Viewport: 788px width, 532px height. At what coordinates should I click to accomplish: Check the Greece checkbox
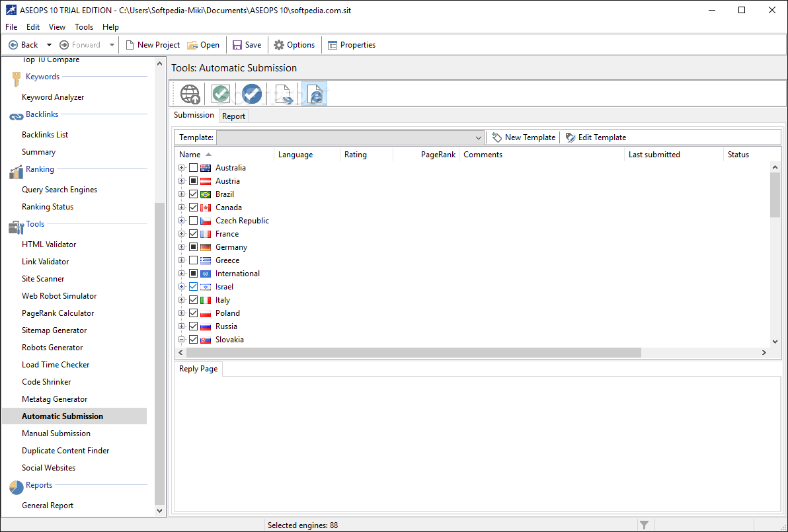tap(194, 260)
